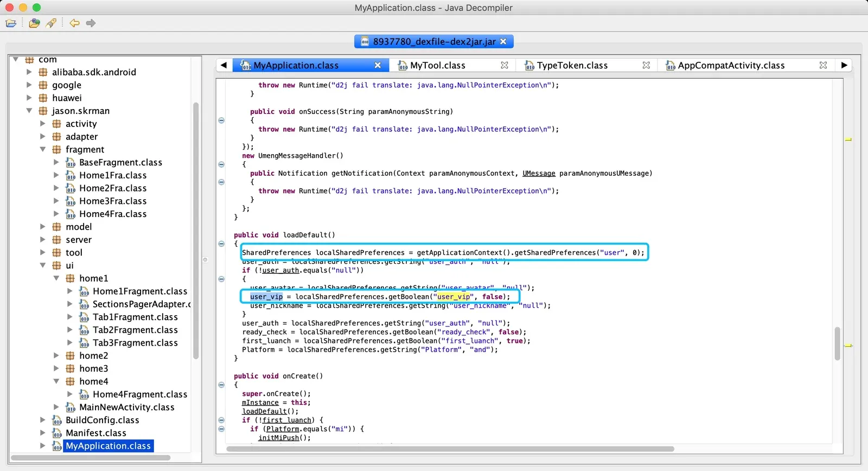Collapse the fragment package
Screen dimensions: 868x471
click(x=43, y=149)
